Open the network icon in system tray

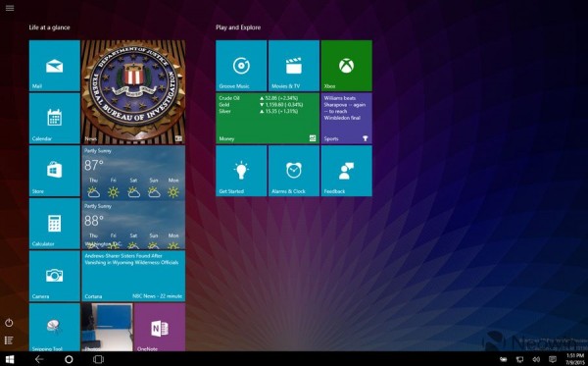pos(519,359)
